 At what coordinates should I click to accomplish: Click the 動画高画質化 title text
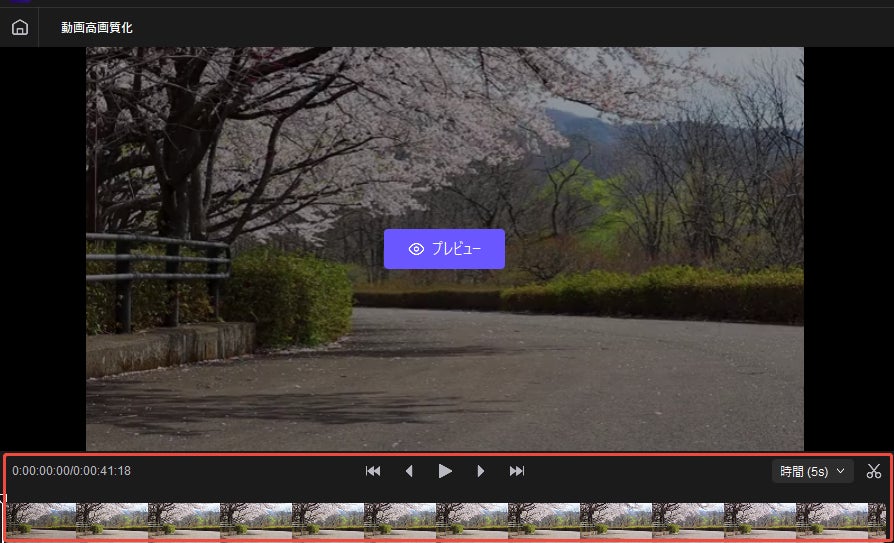click(x=97, y=27)
